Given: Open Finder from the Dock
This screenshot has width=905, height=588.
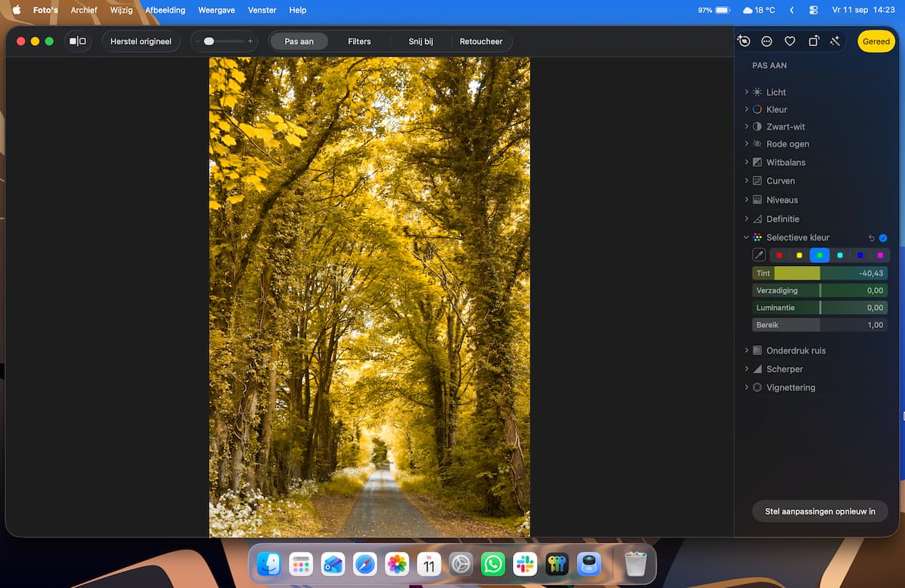Looking at the screenshot, I should pos(269,564).
